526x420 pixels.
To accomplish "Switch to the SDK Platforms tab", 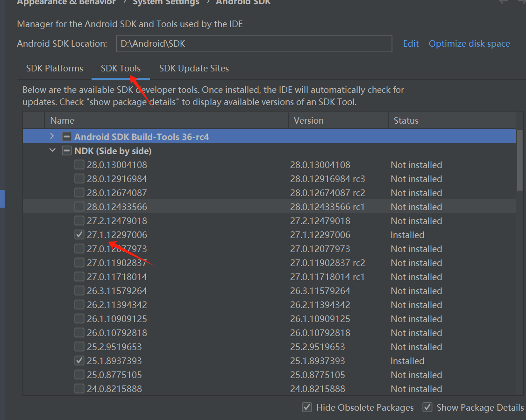I will click(x=55, y=68).
